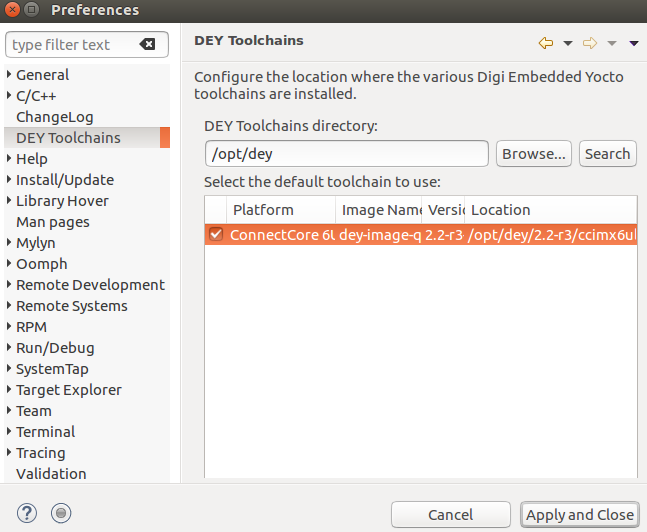The image size is (647, 532).
Task: Sort by the Image Name column header
Action: [x=378, y=210]
